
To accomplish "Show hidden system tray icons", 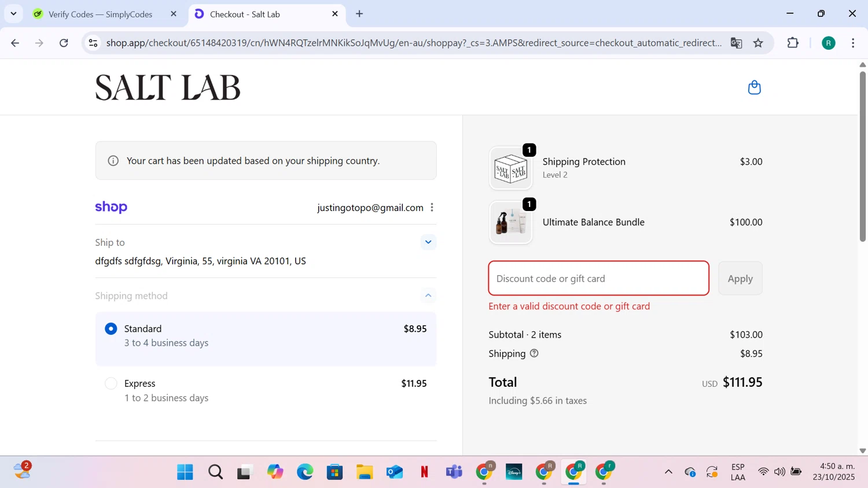I will click(x=668, y=472).
